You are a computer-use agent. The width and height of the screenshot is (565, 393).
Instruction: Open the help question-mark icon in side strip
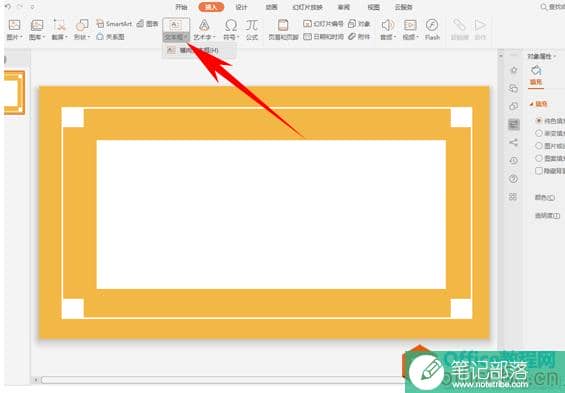tap(513, 178)
